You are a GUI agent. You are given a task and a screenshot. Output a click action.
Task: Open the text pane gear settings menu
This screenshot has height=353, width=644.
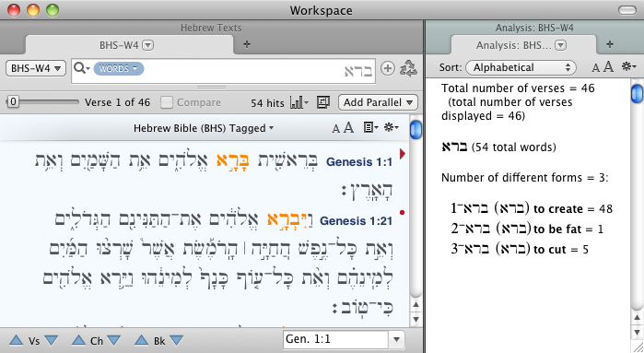pyautogui.click(x=391, y=128)
